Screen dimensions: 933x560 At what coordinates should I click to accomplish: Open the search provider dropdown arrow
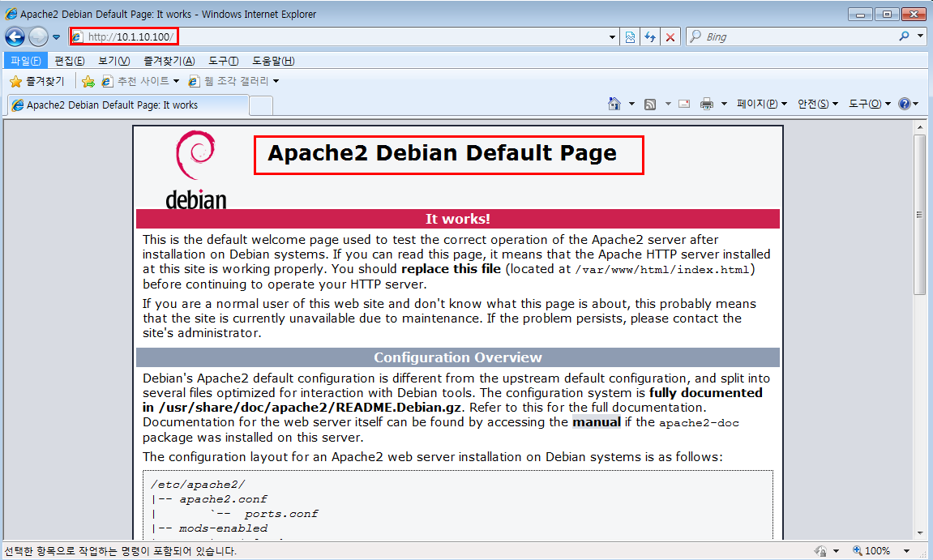click(920, 36)
